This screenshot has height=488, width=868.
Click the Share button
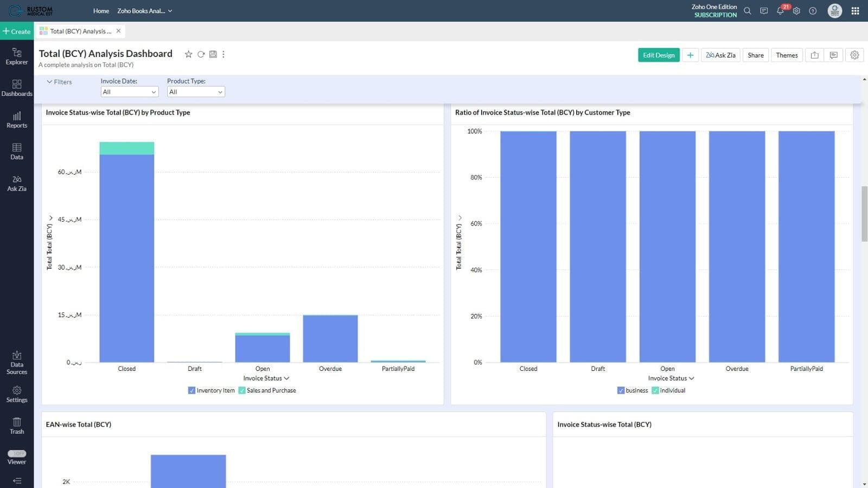click(x=755, y=55)
